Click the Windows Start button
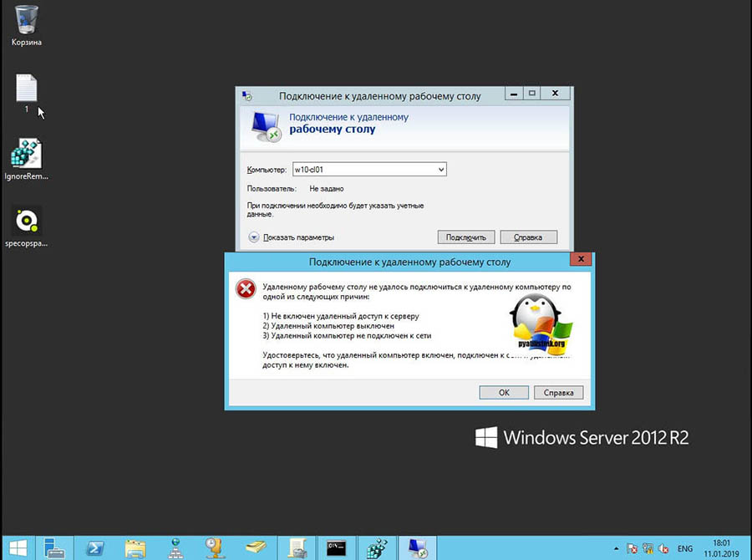The image size is (752, 560). 17,547
